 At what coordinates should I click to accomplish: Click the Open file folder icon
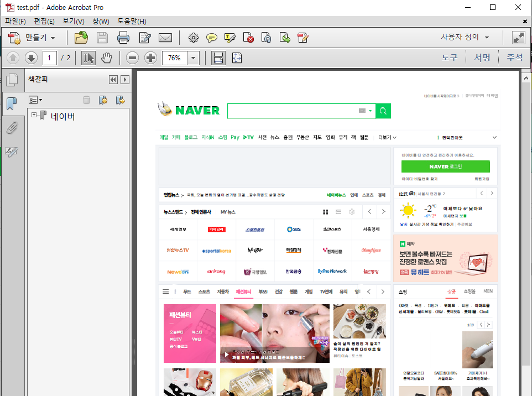(x=81, y=37)
